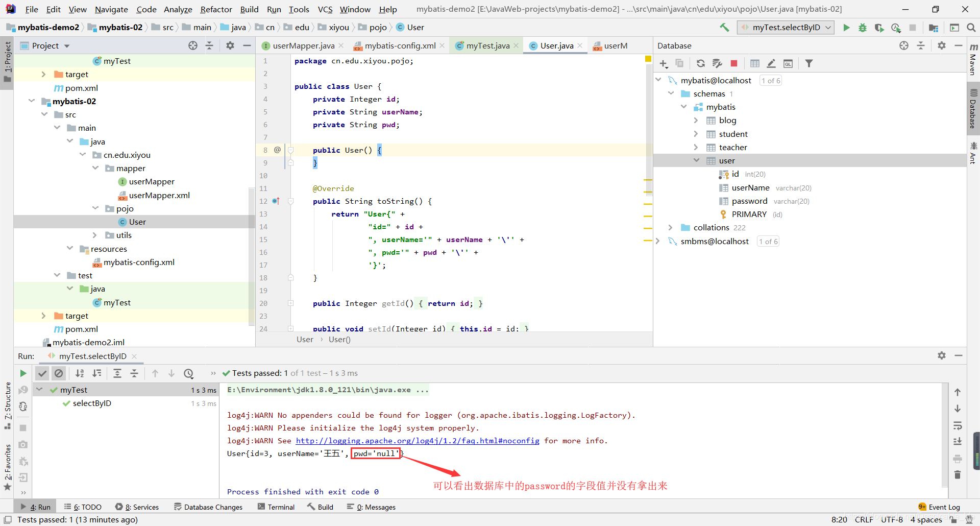Open the Database Changes tool button
This screenshot has height=526, width=980.
coord(208,507)
